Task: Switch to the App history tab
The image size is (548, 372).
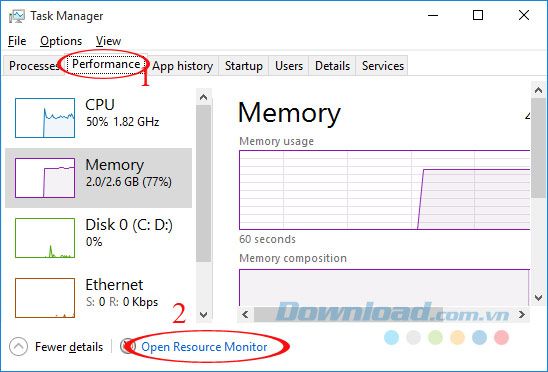Action: click(182, 66)
